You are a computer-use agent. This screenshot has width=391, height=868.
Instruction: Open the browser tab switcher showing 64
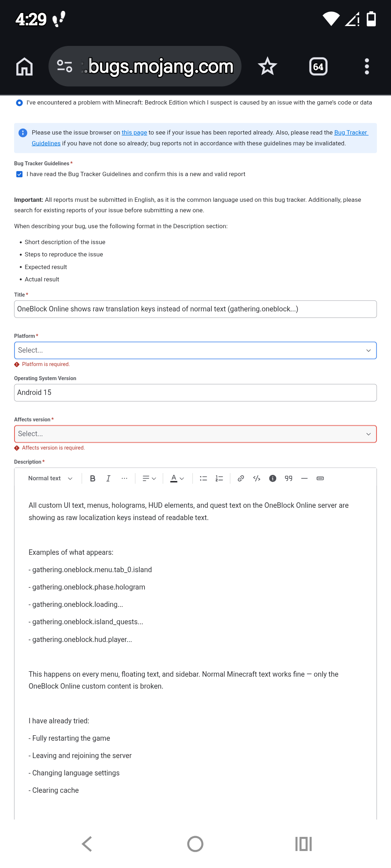(x=318, y=67)
